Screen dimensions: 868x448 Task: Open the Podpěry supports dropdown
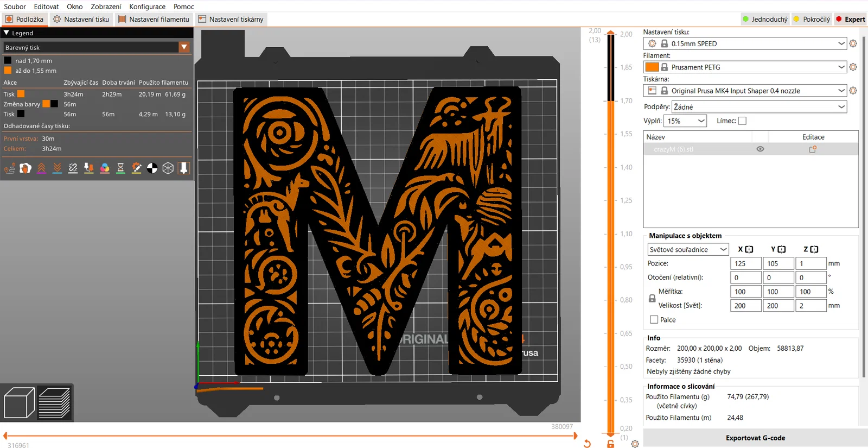(x=759, y=107)
